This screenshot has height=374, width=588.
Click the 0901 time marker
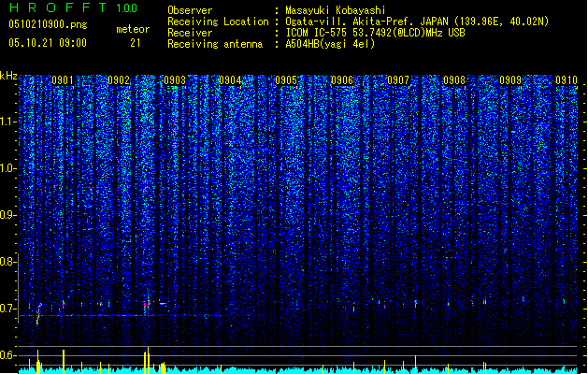point(63,80)
